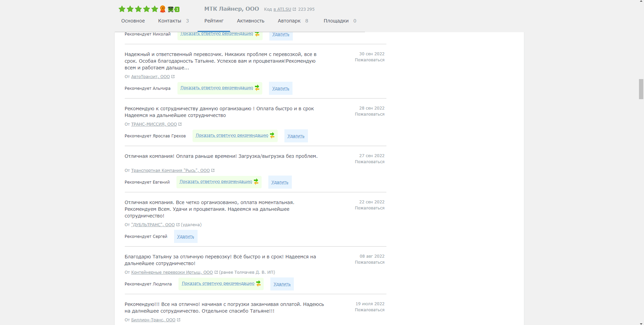Open Контейнерные перевозки Иртыш, ООО link

[172, 272]
